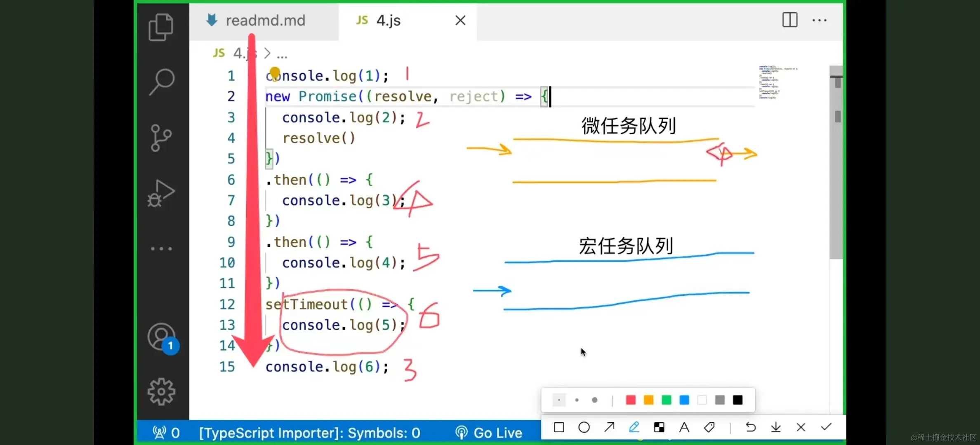Screen dimensions: 980x445
Task: Select the text annotation tool
Action: [x=684, y=427]
